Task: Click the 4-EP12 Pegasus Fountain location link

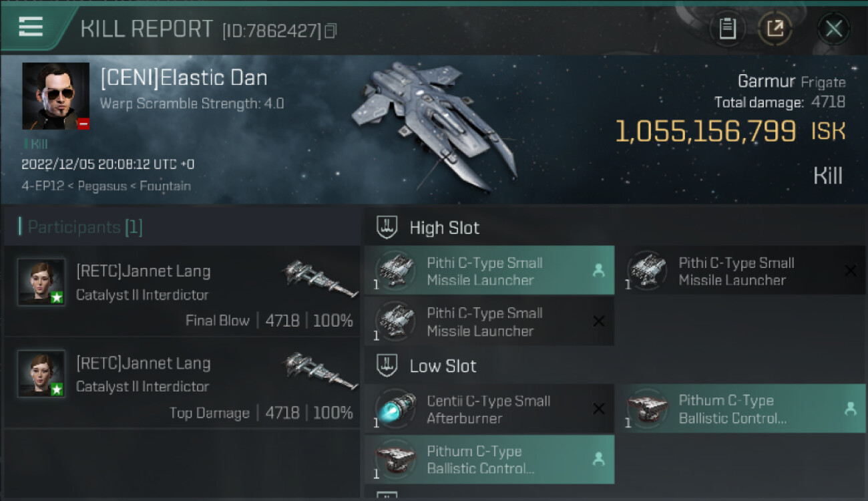Action: 105,186
